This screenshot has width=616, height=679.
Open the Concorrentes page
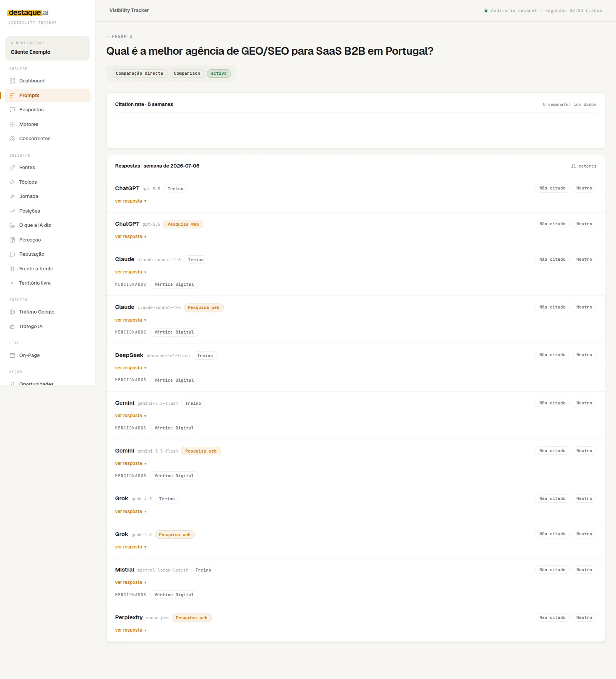coord(48,139)
